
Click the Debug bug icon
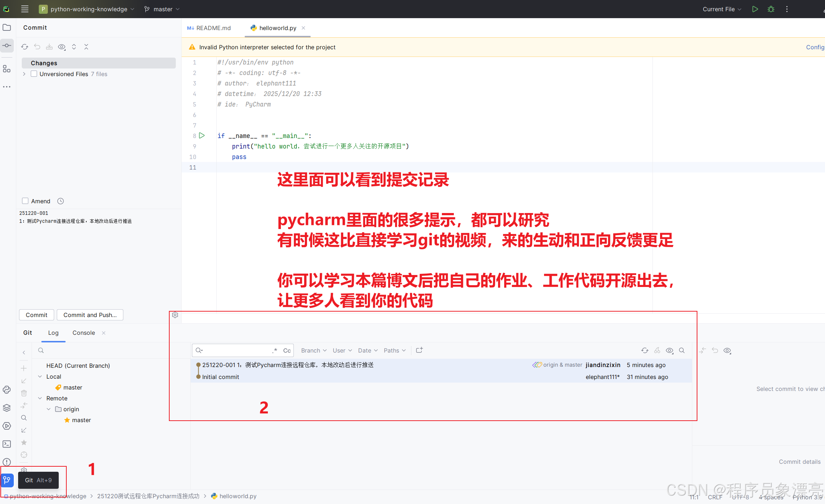coord(771,9)
